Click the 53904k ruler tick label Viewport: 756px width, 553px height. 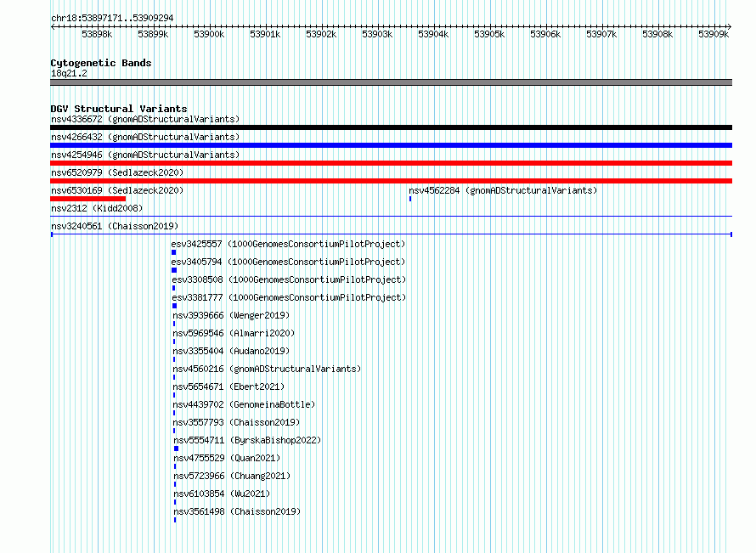click(x=433, y=34)
